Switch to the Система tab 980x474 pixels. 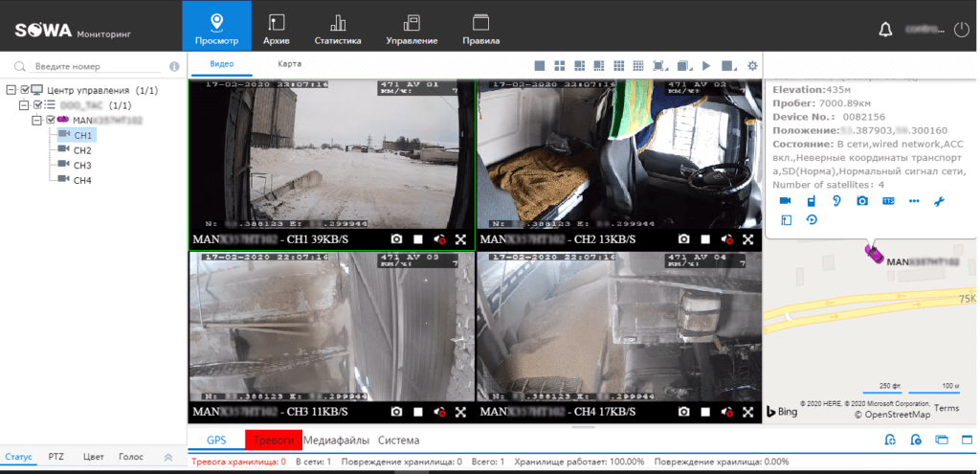(x=399, y=440)
